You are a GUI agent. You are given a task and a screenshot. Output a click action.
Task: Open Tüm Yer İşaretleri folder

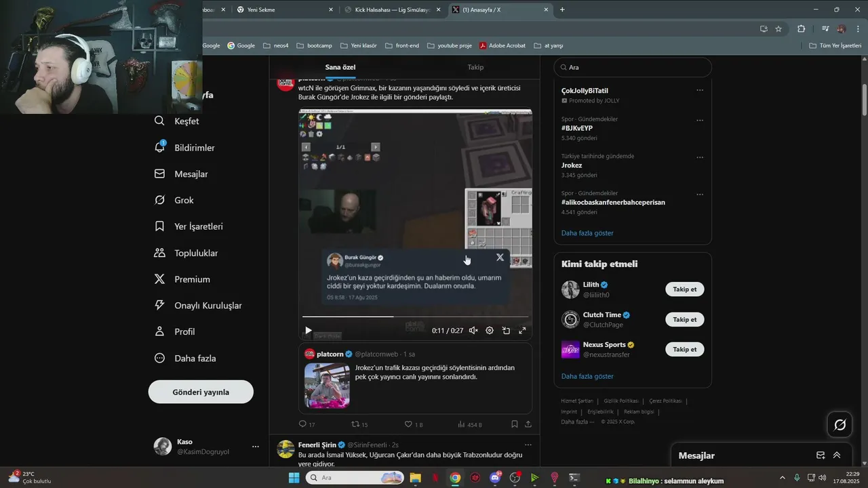tap(835, 45)
